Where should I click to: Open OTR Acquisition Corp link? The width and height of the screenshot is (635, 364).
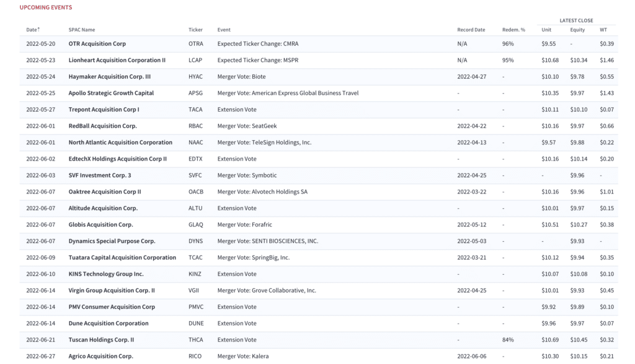tap(97, 44)
